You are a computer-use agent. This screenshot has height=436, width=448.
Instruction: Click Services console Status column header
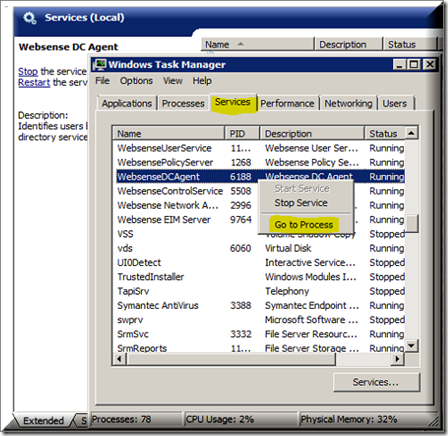409,44
